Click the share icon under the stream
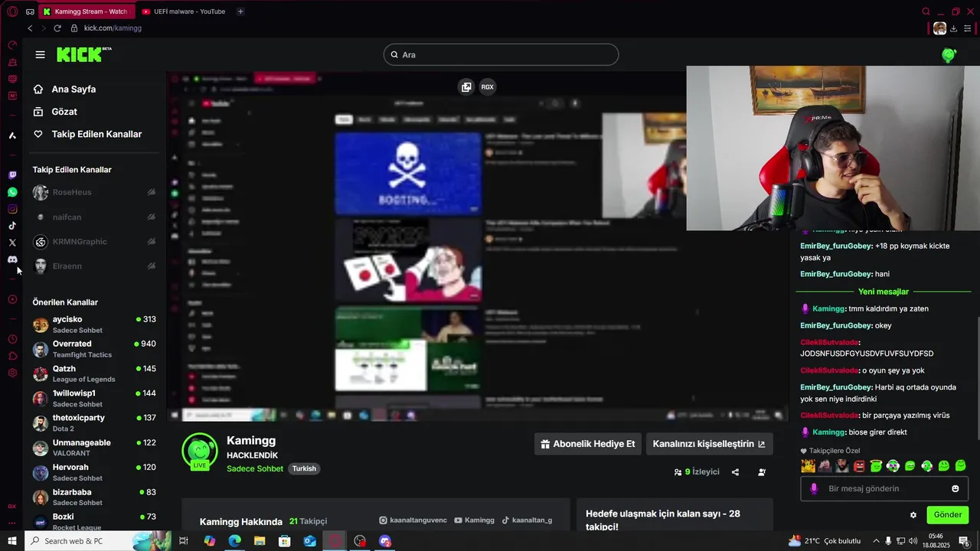980x551 pixels. (x=735, y=472)
